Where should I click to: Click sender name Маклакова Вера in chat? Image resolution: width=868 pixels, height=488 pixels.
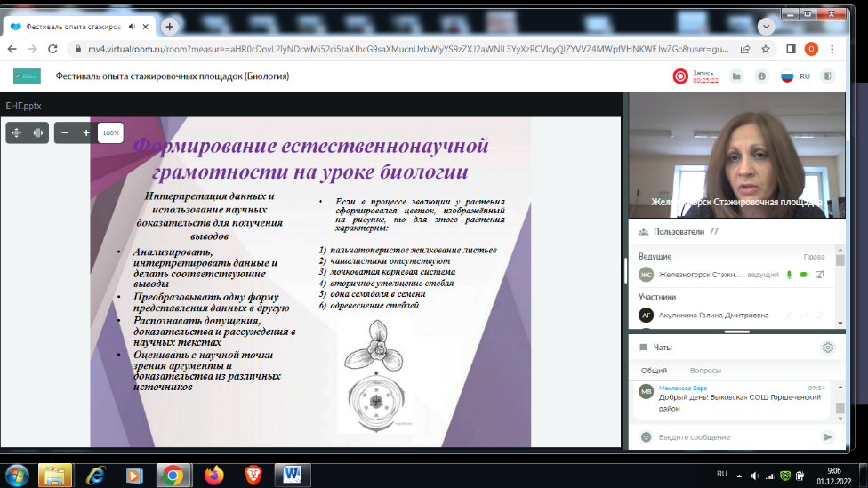682,388
